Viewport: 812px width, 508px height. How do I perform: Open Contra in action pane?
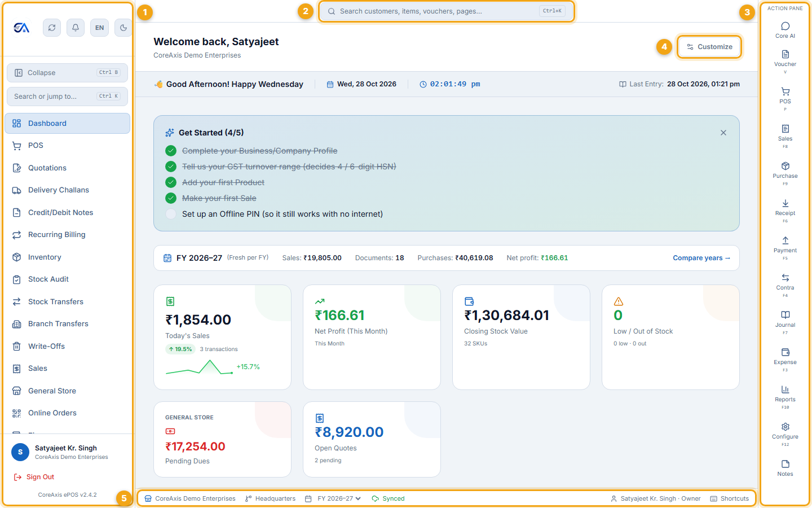click(785, 285)
